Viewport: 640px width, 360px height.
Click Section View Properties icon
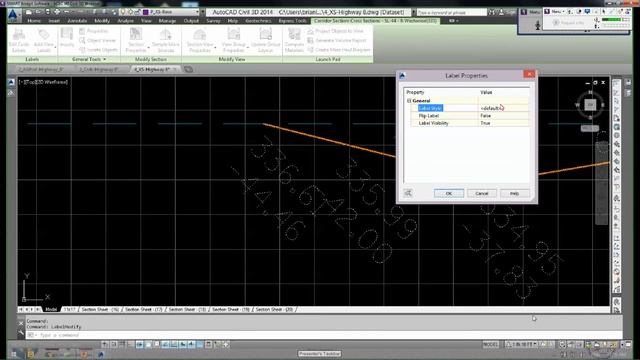click(200, 40)
